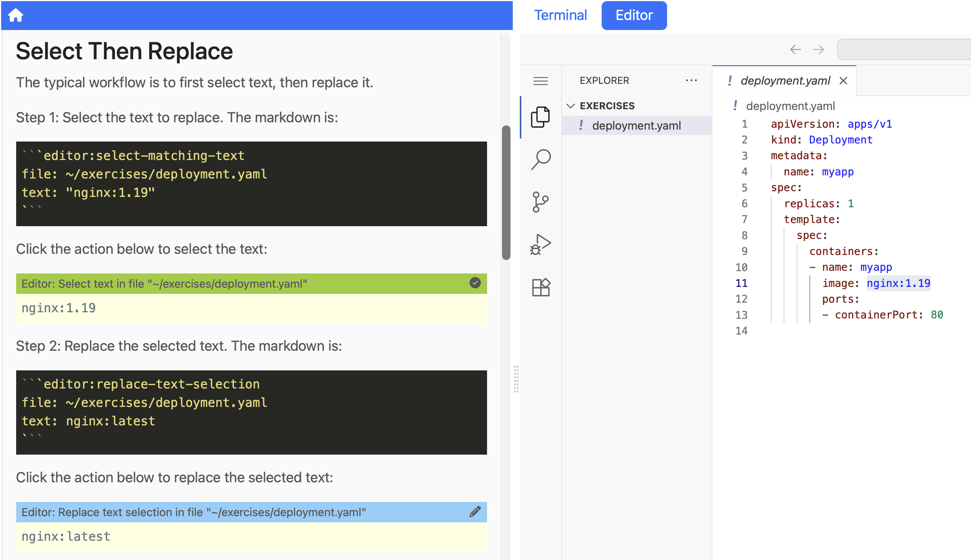Click the hamburger menu icon above the activity bar
This screenshot has height=560, width=971.
[x=541, y=81]
